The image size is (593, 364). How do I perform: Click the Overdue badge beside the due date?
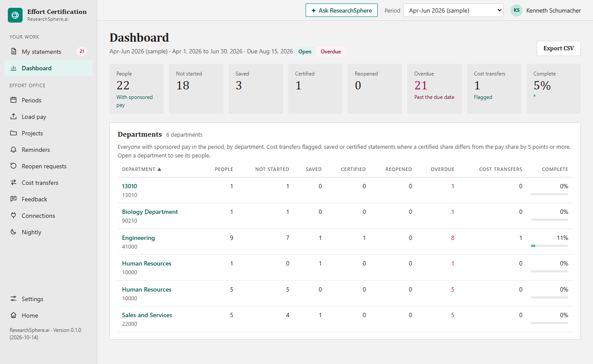pos(331,52)
